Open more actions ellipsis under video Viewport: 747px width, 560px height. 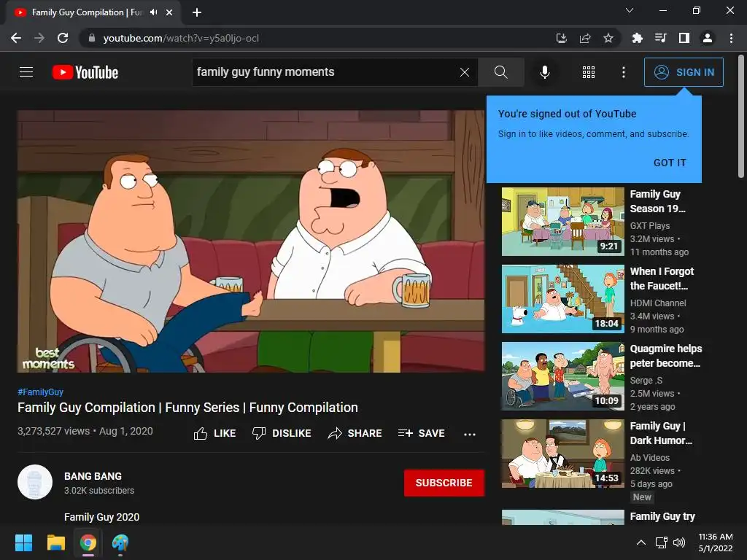pyautogui.click(x=470, y=434)
